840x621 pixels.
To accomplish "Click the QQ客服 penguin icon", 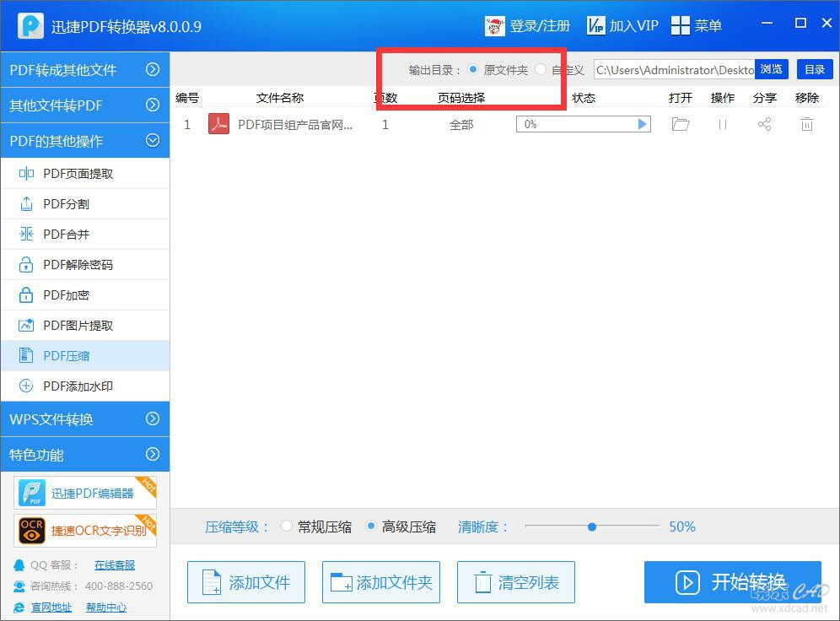I will (x=19, y=565).
